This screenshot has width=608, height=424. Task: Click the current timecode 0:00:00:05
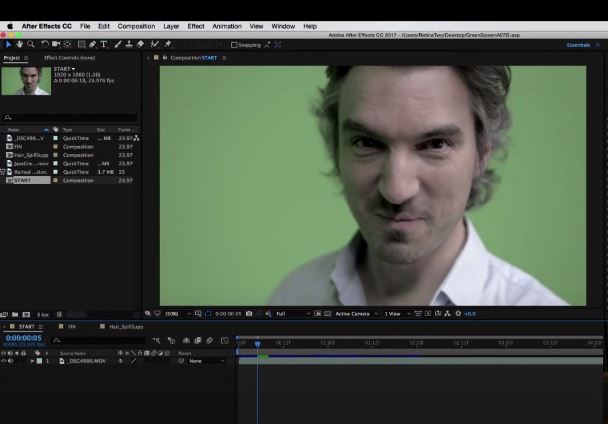point(24,338)
